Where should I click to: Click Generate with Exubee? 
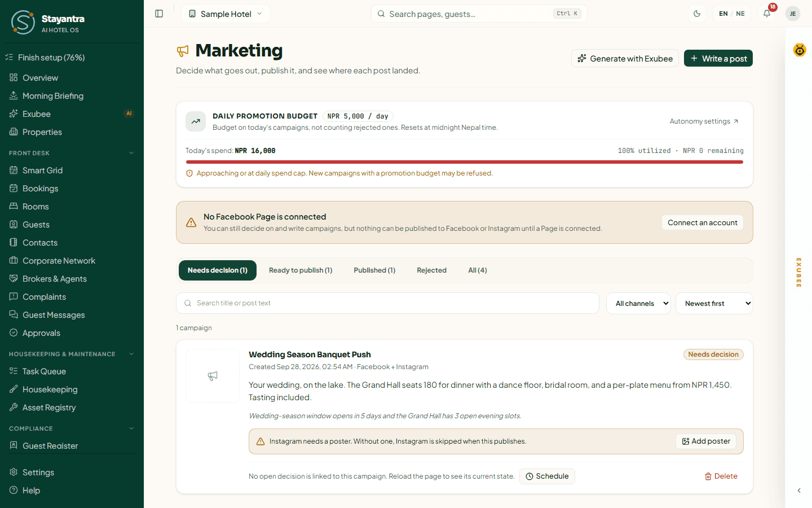pos(625,58)
